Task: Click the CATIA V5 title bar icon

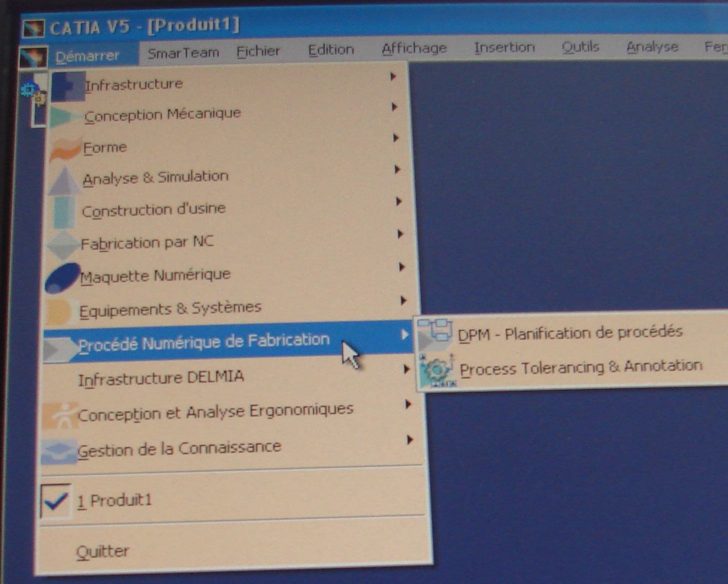Action: pos(33,27)
